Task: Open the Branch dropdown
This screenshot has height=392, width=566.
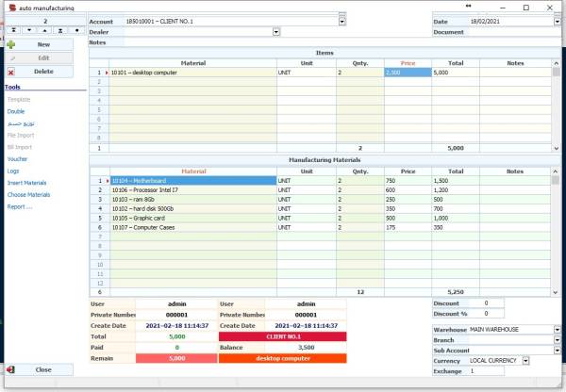Action: point(557,340)
